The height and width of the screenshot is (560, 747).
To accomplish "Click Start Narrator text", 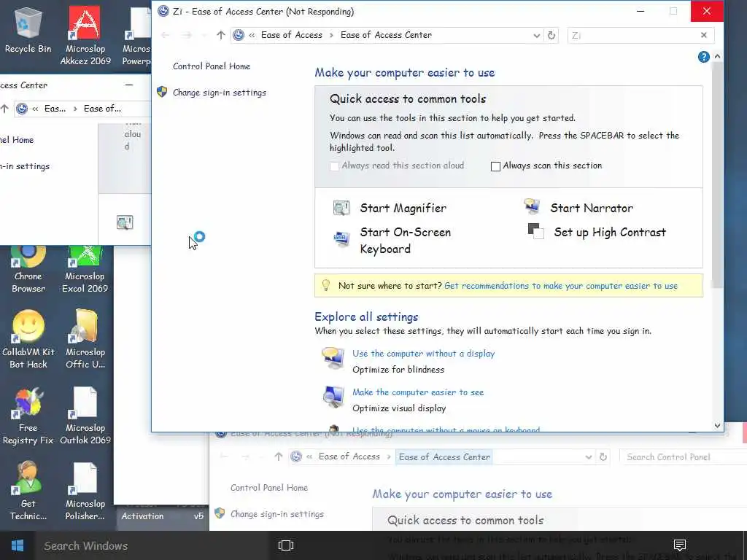I will (x=592, y=208).
